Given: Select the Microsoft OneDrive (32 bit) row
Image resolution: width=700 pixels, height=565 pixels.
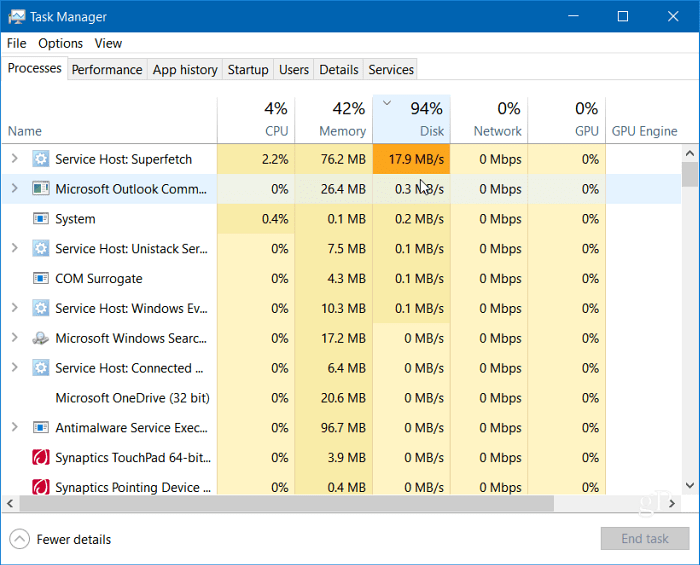Looking at the screenshot, I should 132,398.
